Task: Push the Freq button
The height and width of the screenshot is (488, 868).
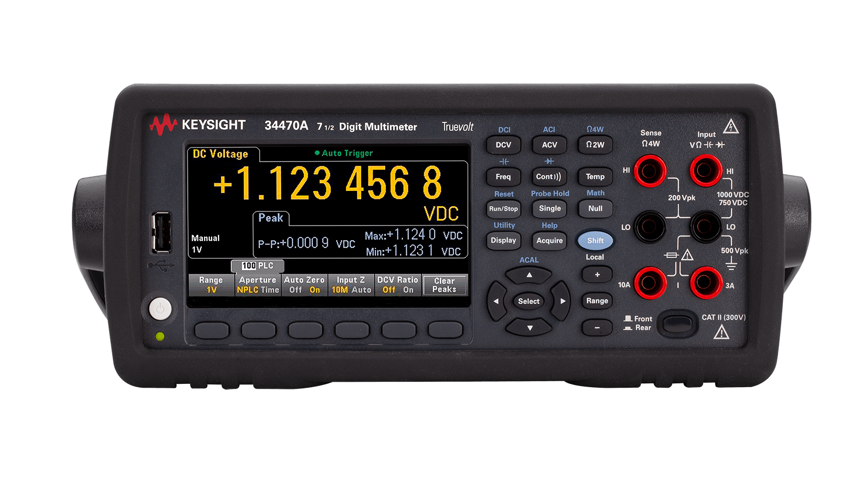Action: [x=503, y=177]
